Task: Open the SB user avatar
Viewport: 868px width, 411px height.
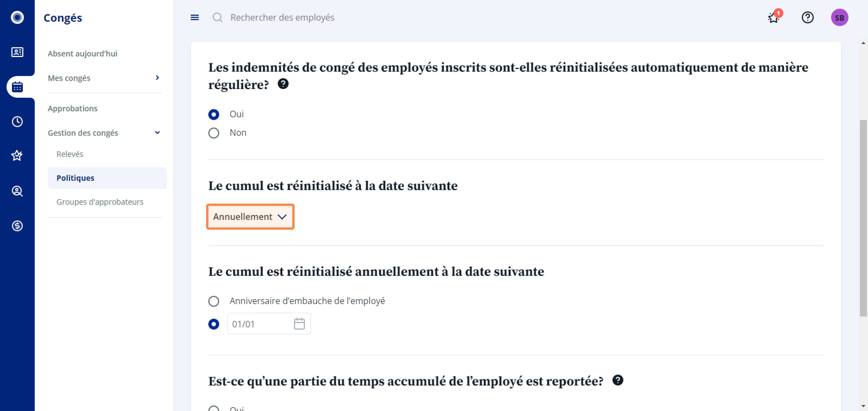Action: [839, 17]
